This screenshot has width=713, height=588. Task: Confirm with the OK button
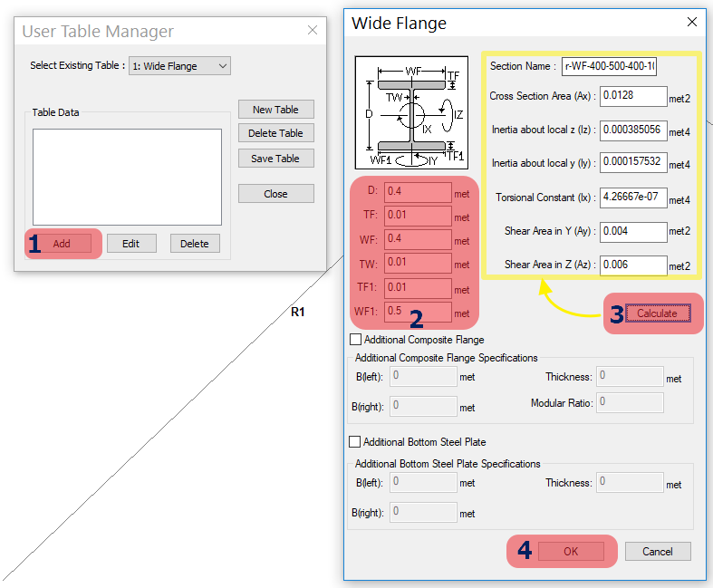coord(571,551)
